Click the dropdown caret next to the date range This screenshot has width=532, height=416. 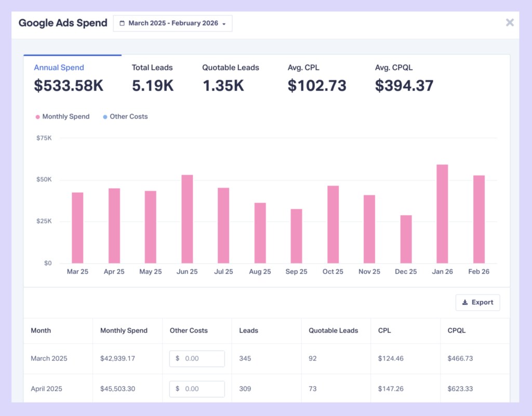[224, 23]
